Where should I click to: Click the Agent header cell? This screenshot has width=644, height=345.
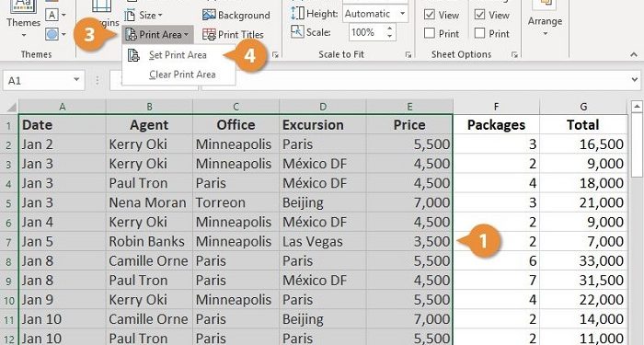point(149,125)
